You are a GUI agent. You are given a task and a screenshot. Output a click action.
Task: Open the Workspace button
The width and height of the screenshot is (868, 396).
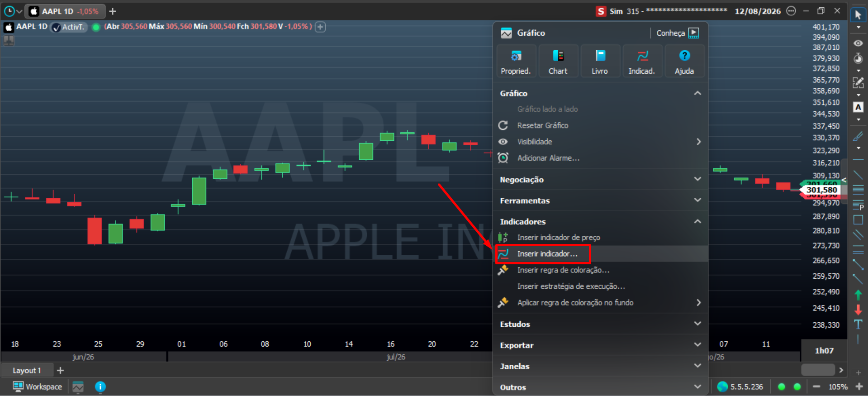38,387
